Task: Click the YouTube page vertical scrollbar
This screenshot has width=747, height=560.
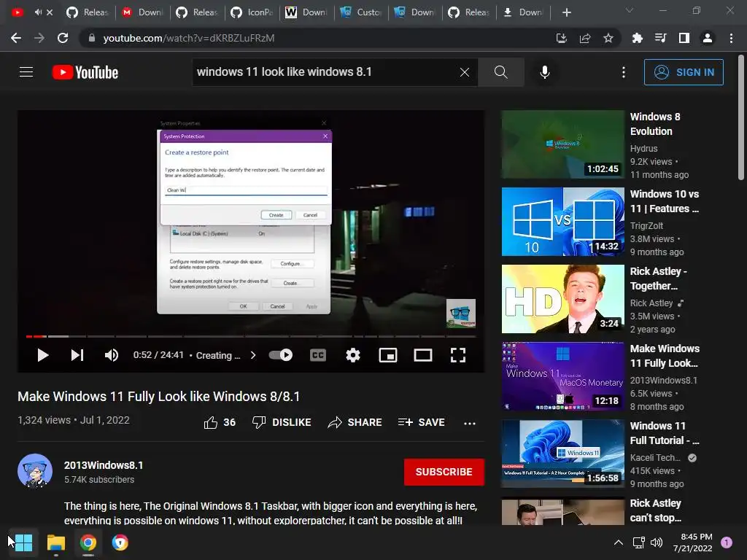Action: click(x=740, y=119)
